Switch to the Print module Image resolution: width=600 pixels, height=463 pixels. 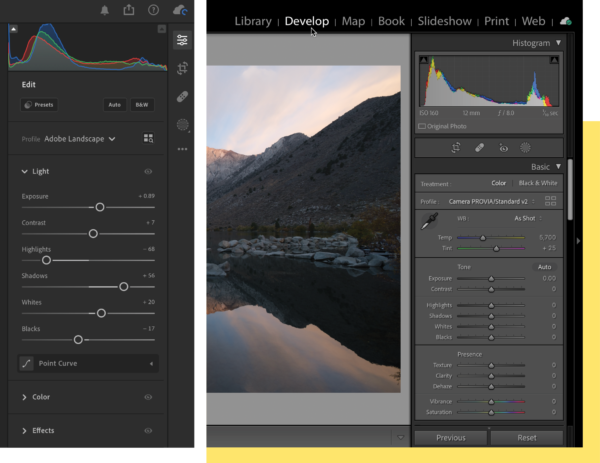click(x=496, y=21)
